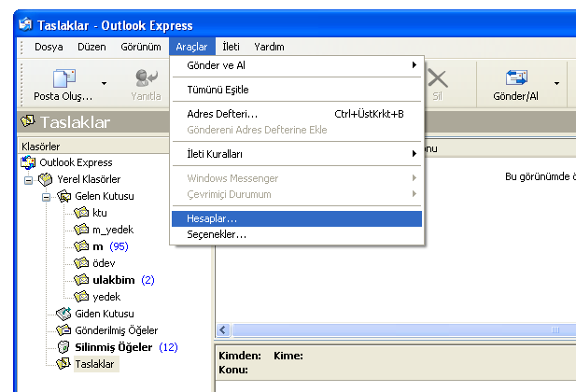Click the Outlook Express title bar icon
The image size is (576, 392).
pos(26,24)
